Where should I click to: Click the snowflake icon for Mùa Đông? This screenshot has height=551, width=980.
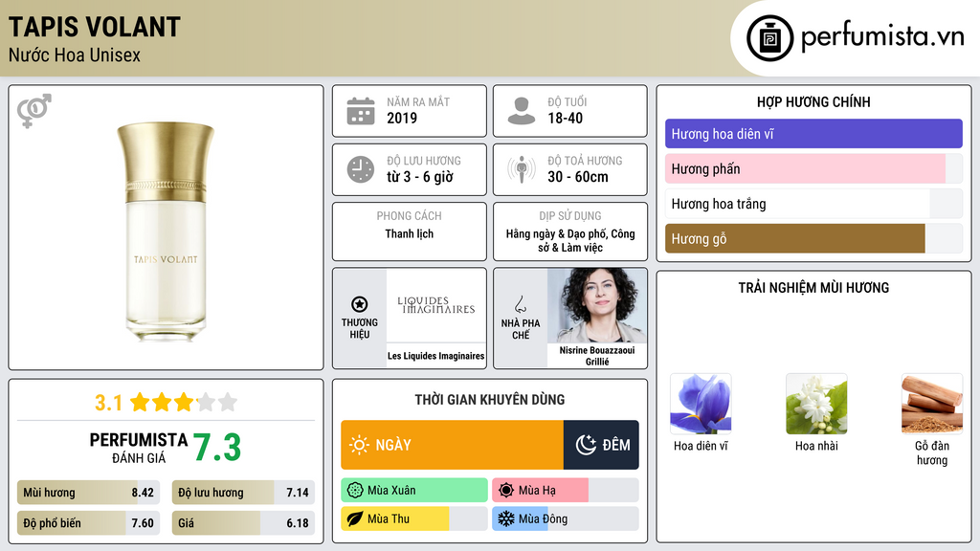(x=505, y=518)
